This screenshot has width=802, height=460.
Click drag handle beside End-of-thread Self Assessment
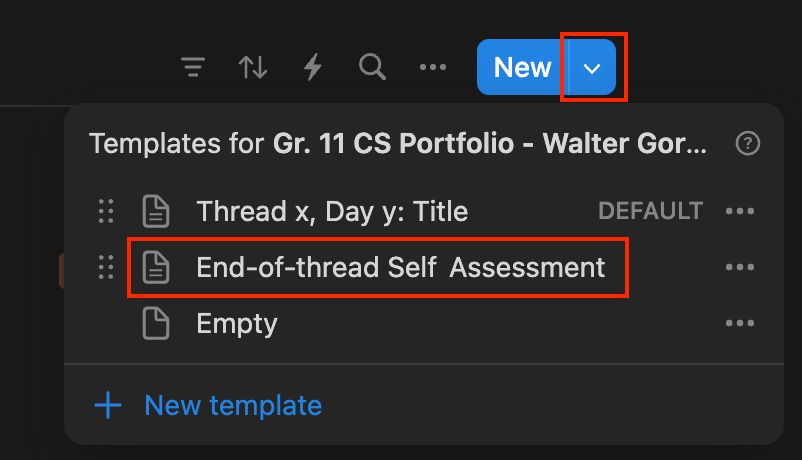pos(105,268)
